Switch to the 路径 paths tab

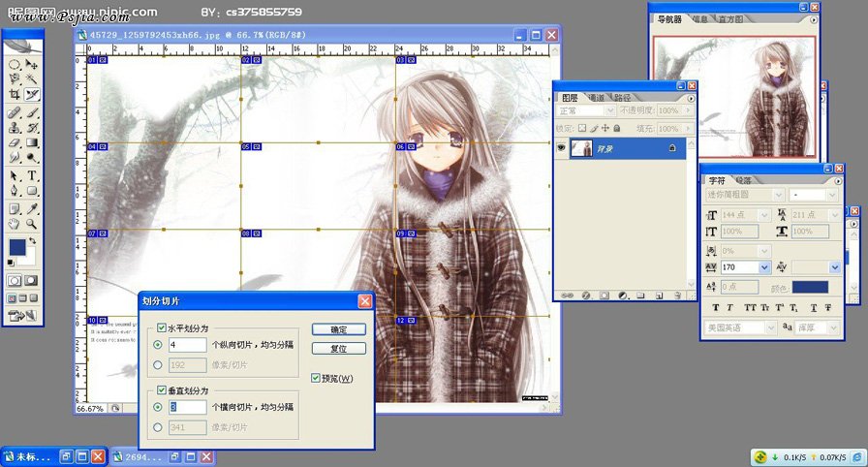(622, 98)
